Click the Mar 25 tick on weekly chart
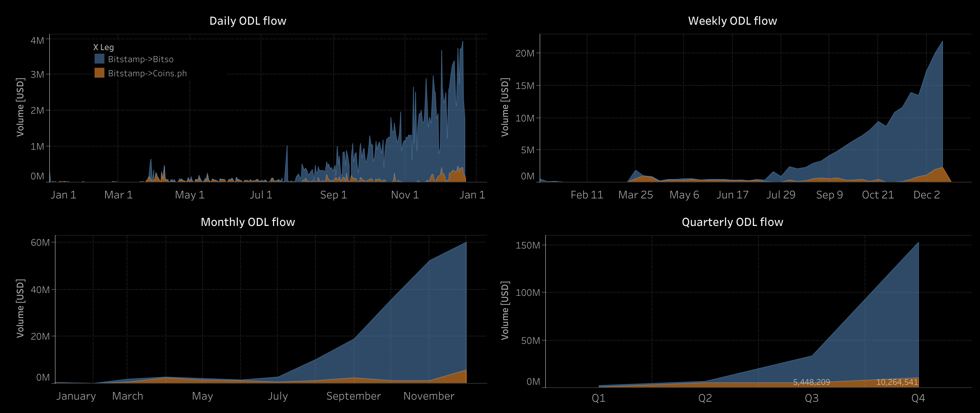 (635, 195)
